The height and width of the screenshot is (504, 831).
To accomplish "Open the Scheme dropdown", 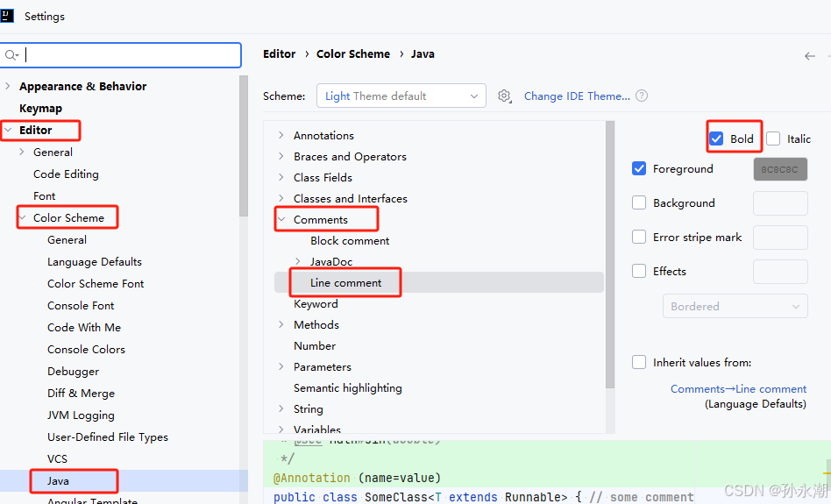I will tap(401, 96).
